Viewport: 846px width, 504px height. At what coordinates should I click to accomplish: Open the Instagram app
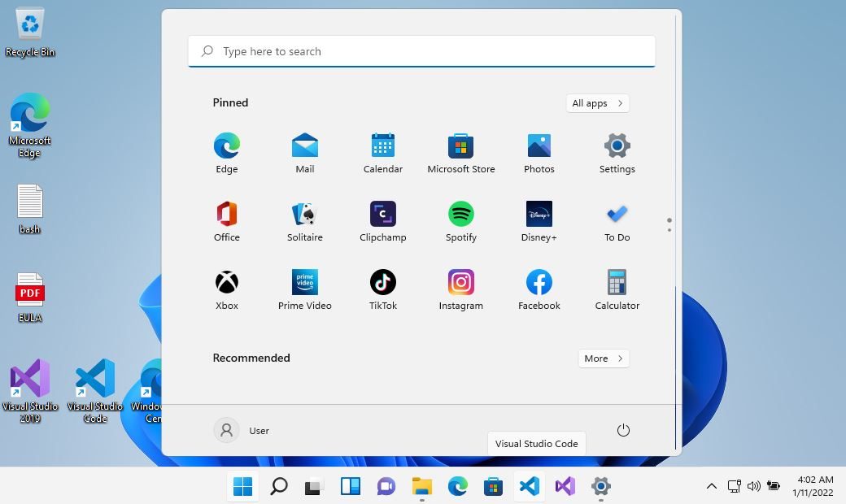point(460,289)
